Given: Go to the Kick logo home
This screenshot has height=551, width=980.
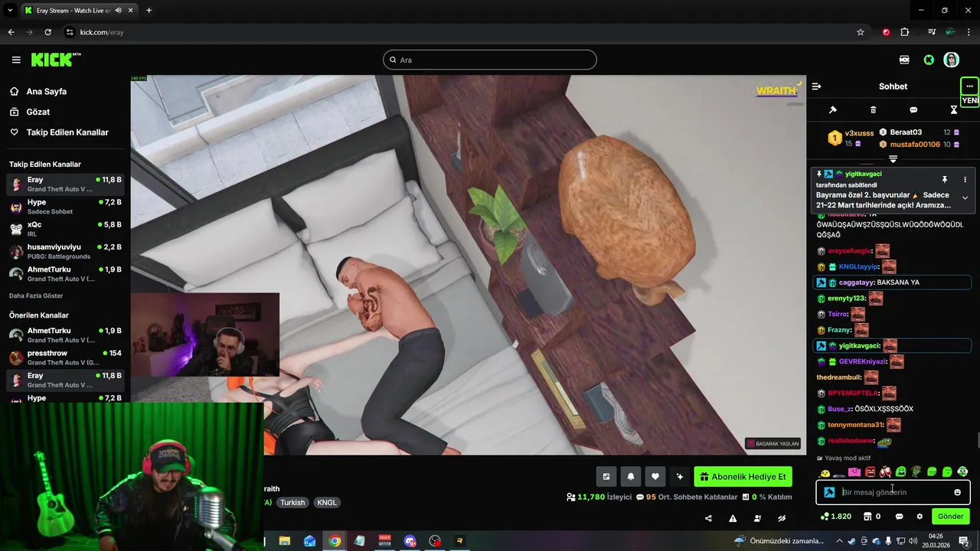Looking at the screenshot, I should (x=55, y=60).
